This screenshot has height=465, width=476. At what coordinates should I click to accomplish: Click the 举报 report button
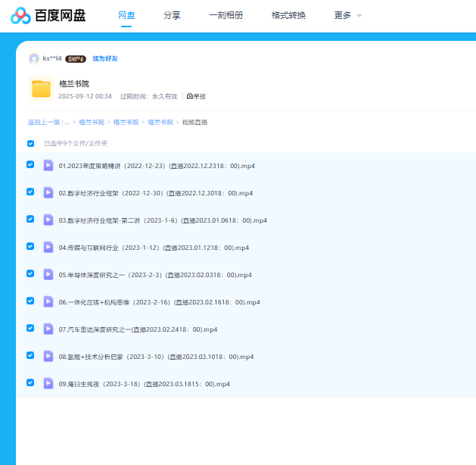coord(196,96)
